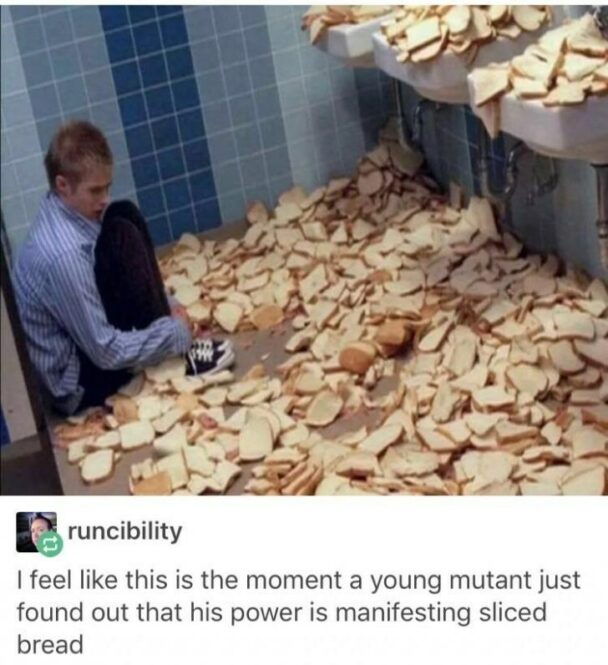Open the runcibility username link
Screen dimensions: 608x665
tap(125, 531)
